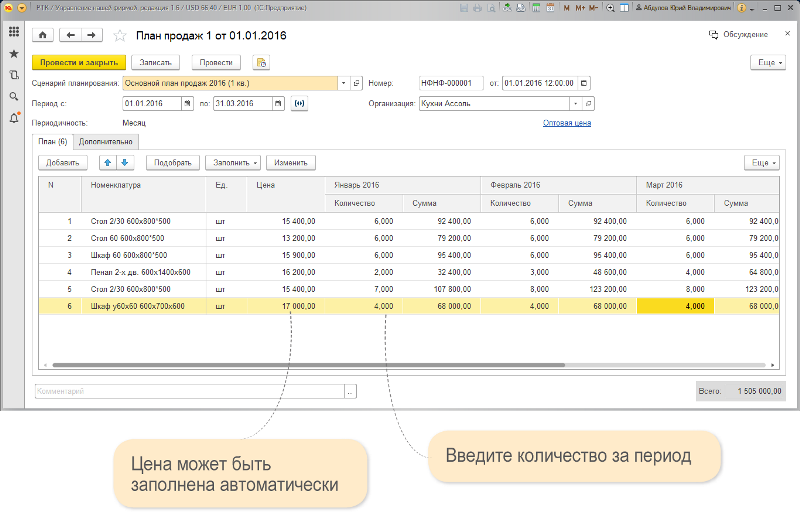Click the save icon in the title bar
Viewport: 800px width, 523px height.
point(464,8)
